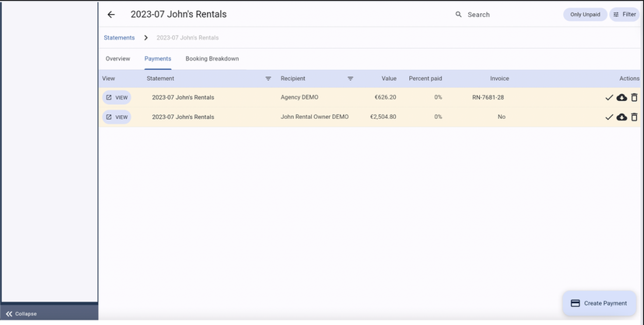Click the Value column header
Viewport: 644px width, 325px height.
pyautogui.click(x=389, y=79)
